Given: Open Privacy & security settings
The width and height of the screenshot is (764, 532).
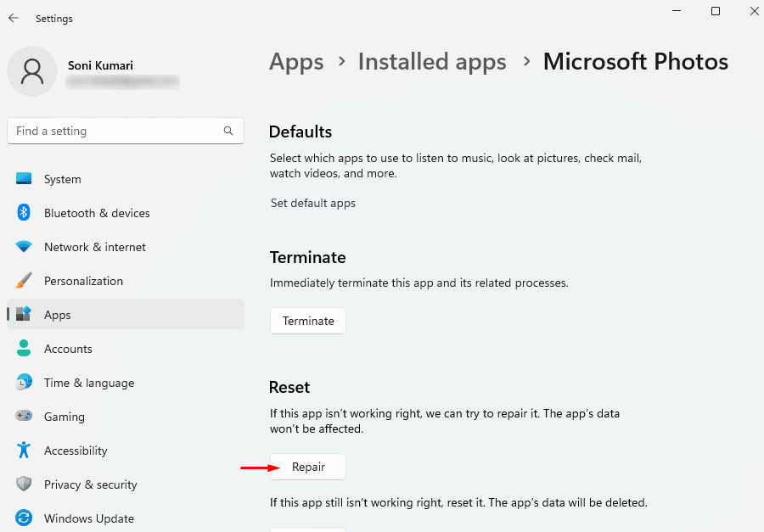Looking at the screenshot, I should click(126, 484).
